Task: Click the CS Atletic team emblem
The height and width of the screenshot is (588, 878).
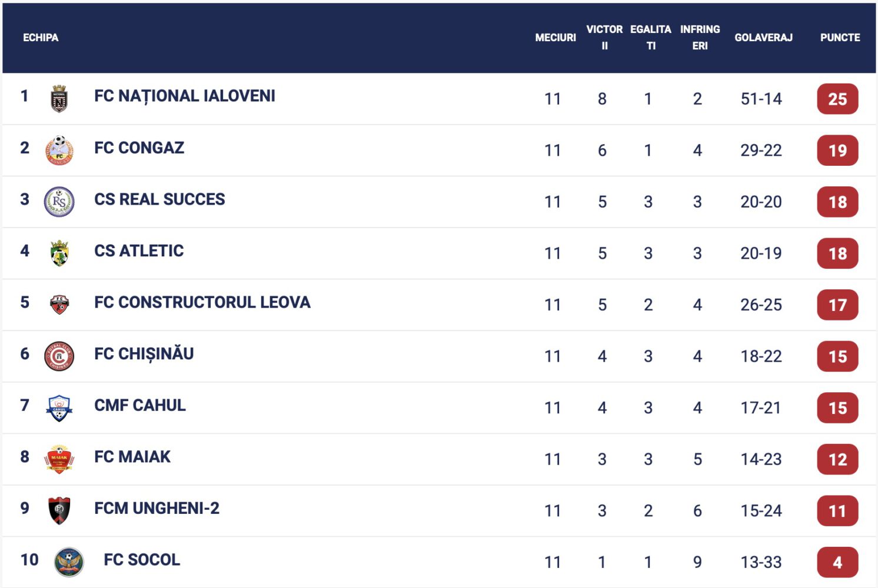Action: click(59, 253)
